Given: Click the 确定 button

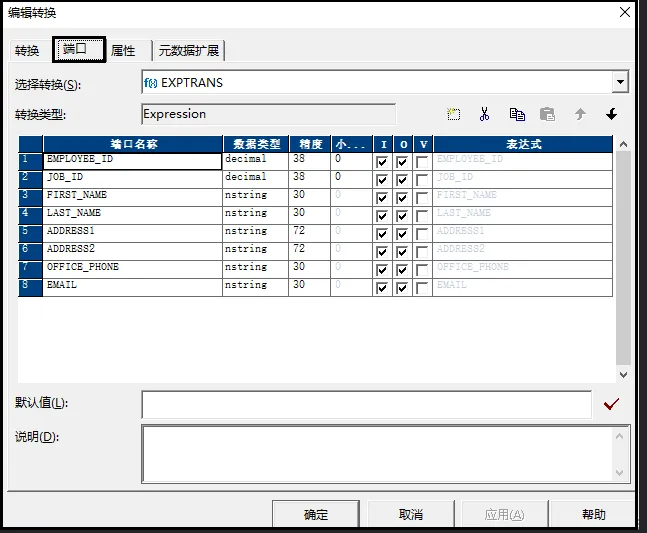Looking at the screenshot, I should (x=316, y=514).
